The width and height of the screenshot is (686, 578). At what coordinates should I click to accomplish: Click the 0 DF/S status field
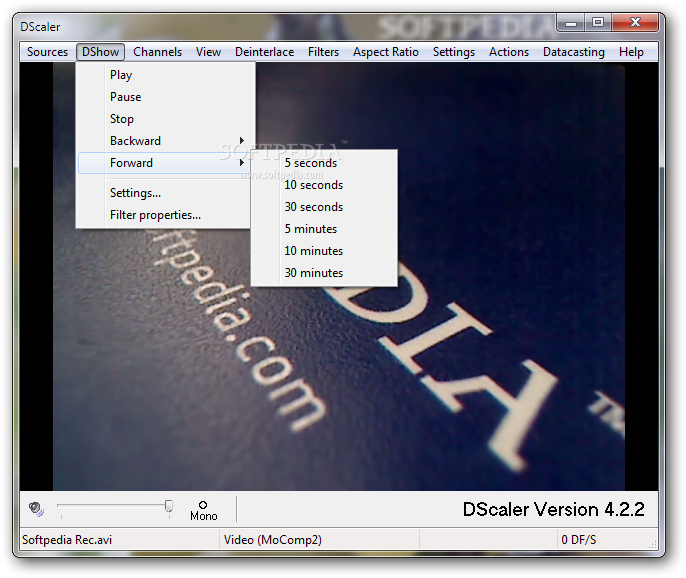coord(578,539)
